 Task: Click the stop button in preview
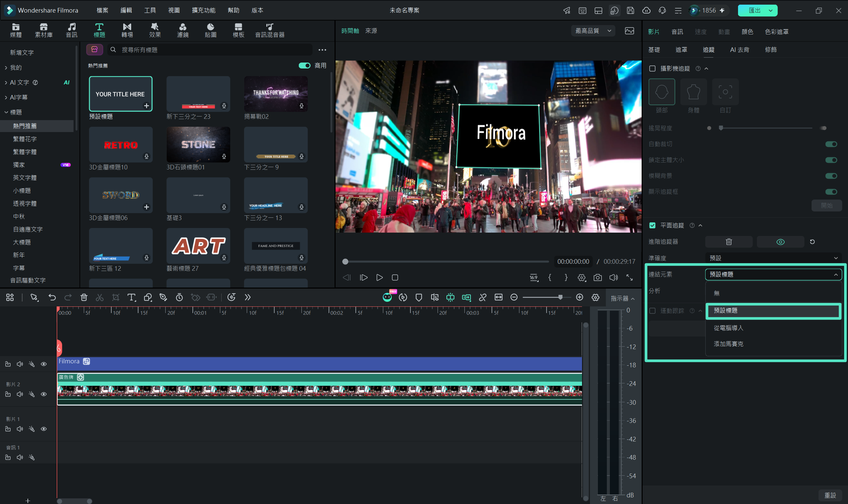coord(395,277)
